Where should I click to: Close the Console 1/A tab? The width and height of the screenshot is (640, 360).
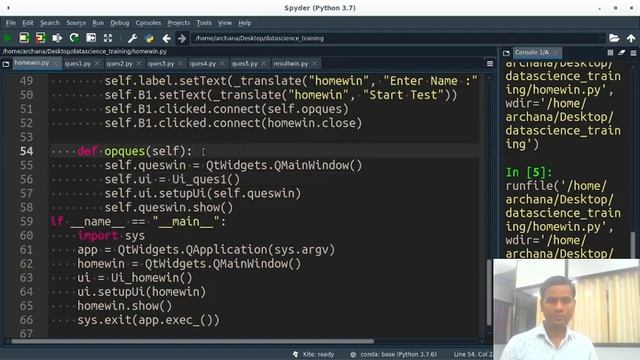click(556, 52)
